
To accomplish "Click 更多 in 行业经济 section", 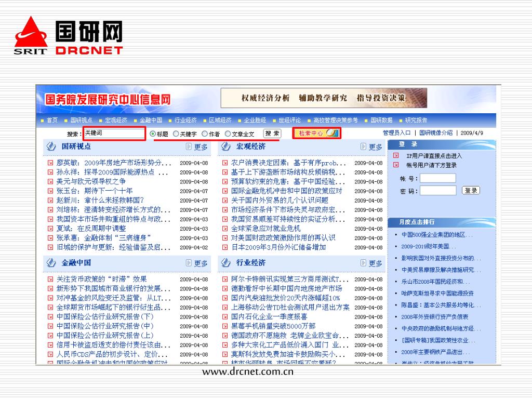I will pos(376,263).
